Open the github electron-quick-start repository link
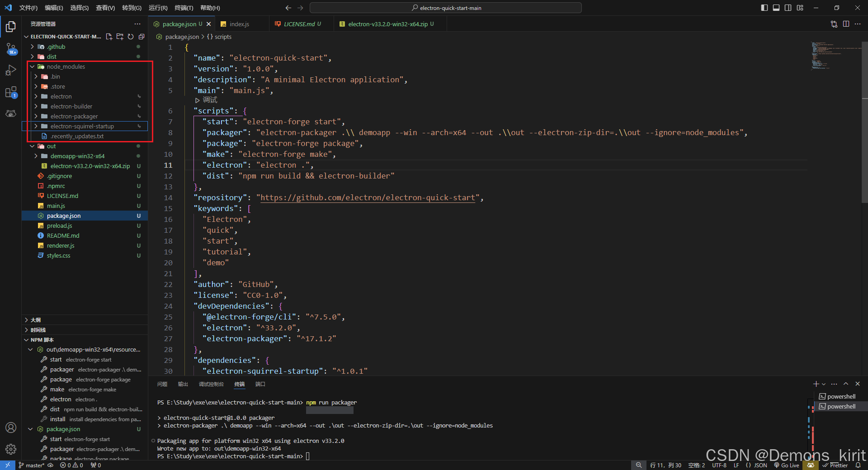Screen dimensions: 868x470 pos(368,197)
